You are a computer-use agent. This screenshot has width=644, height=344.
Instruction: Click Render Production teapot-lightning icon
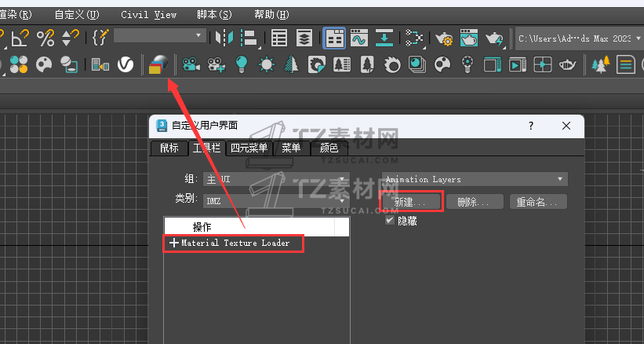coord(494,38)
